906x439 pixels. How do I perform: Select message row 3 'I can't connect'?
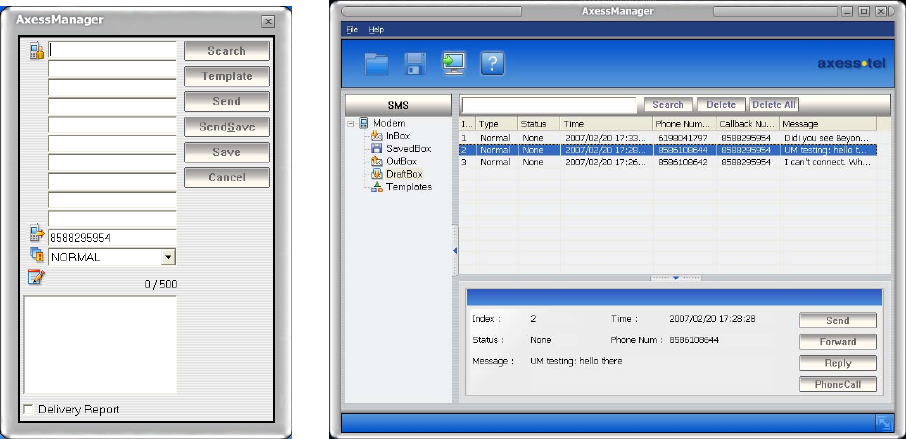point(668,162)
